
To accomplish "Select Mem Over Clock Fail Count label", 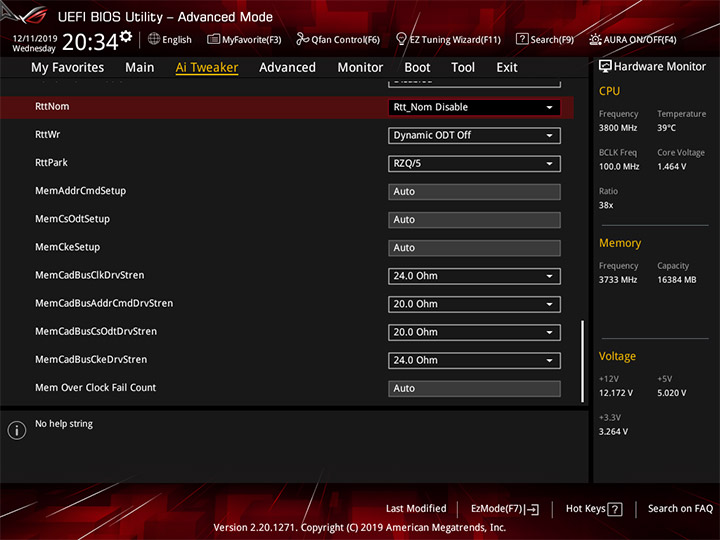I will click(96, 388).
